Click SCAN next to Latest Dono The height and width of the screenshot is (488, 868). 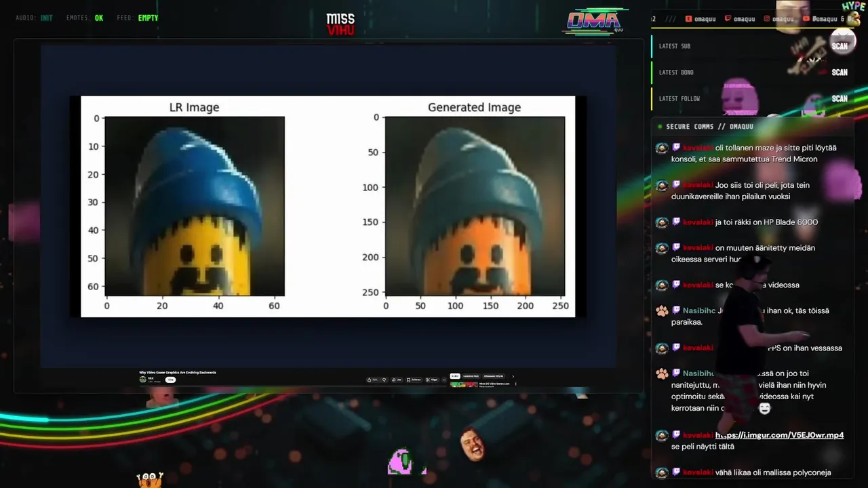[x=840, y=73]
